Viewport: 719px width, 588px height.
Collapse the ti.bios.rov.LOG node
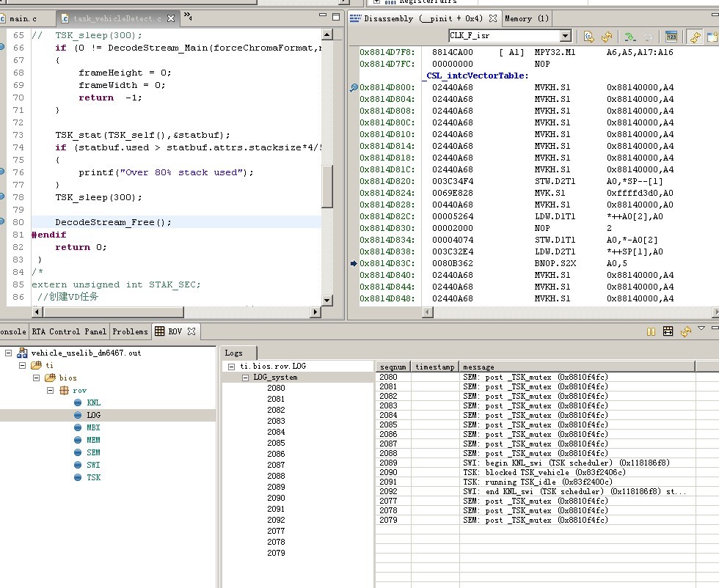(x=232, y=366)
